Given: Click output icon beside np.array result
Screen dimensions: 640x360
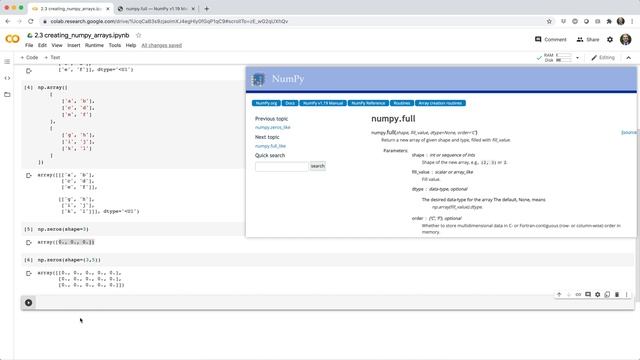Looking at the screenshot, I should click(29, 176).
